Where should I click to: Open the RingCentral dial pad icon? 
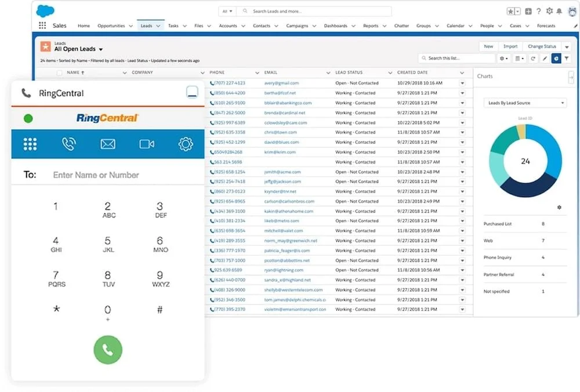click(x=30, y=144)
